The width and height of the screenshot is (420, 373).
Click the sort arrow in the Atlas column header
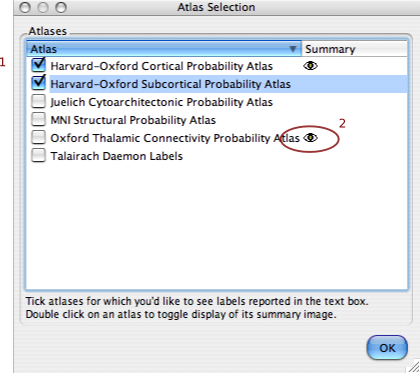[293, 49]
